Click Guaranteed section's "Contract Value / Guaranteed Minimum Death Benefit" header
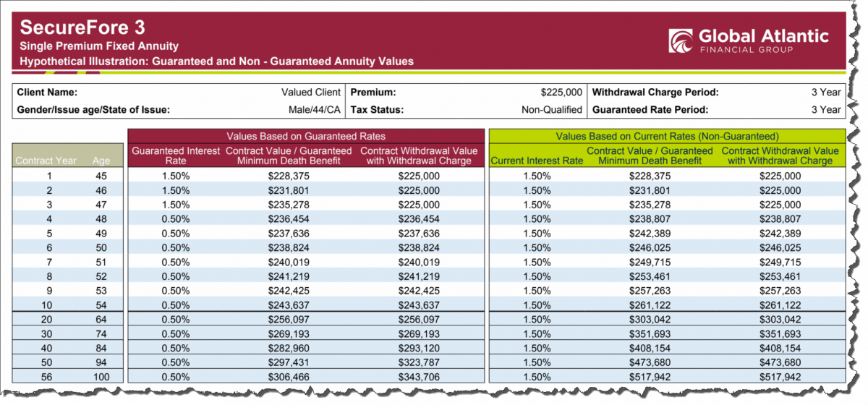This screenshot has width=868, height=405. click(288, 155)
